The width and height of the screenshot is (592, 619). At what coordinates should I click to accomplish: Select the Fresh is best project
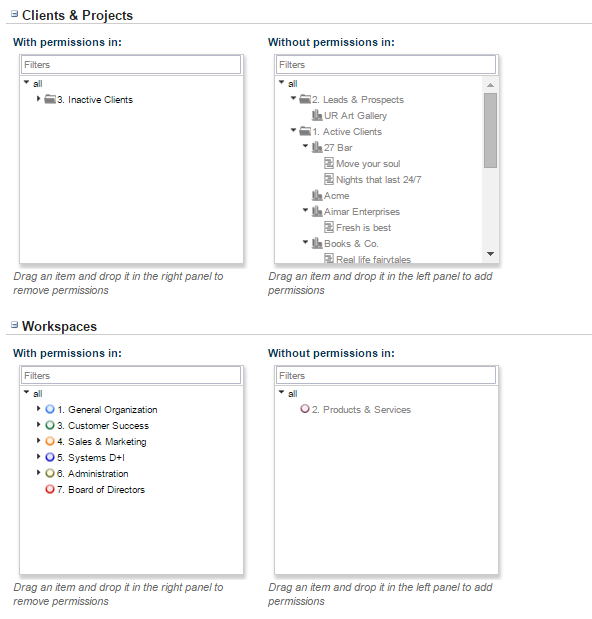point(363,228)
